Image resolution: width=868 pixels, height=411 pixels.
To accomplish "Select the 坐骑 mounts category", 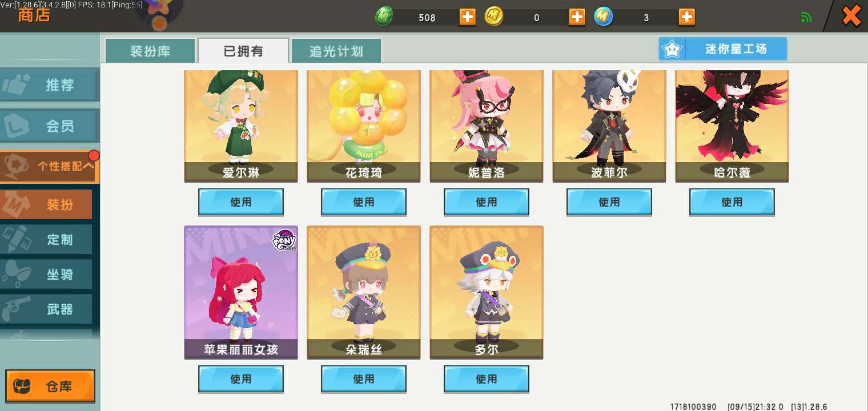I will tap(46, 275).
